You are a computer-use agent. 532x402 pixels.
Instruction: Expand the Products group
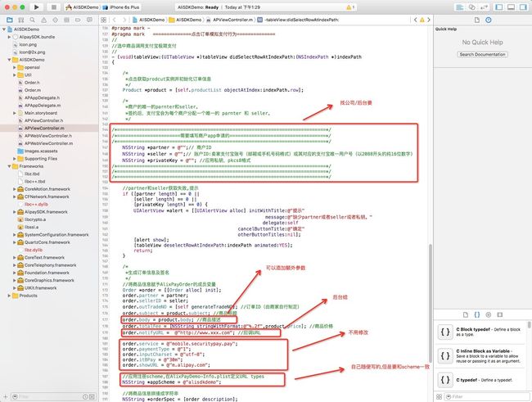(x=9, y=296)
